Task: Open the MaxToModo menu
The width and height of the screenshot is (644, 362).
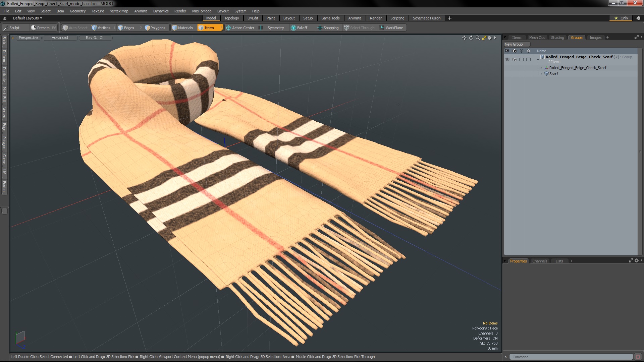Action: [x=202, y=11]
